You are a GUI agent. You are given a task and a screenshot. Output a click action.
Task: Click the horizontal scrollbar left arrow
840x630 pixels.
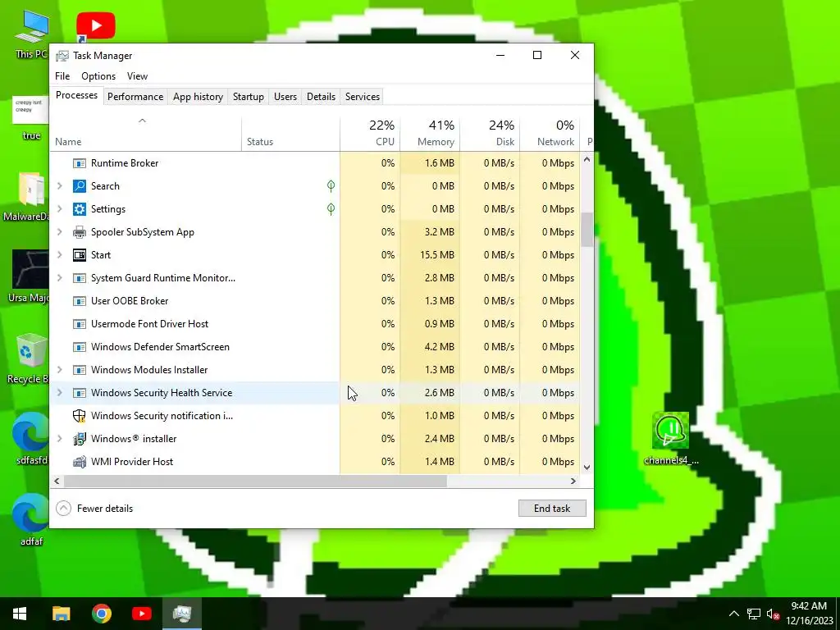click(x=57, y=482)
